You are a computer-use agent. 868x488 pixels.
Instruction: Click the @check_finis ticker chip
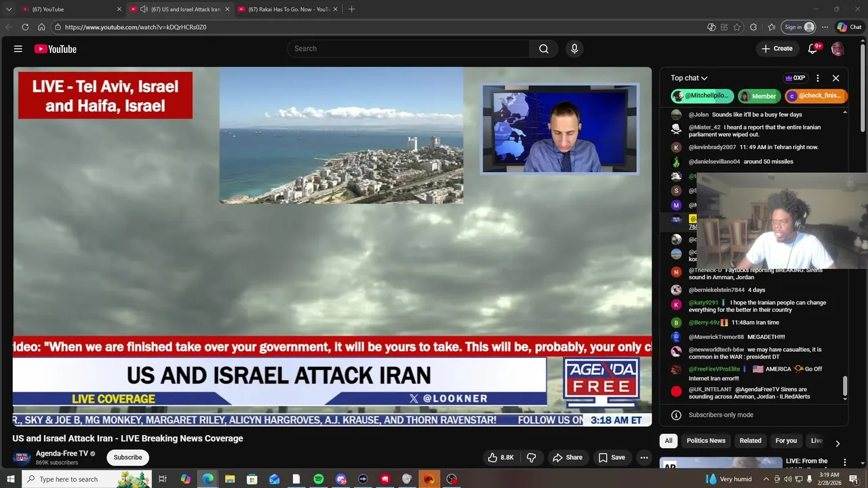pos(816,96)
